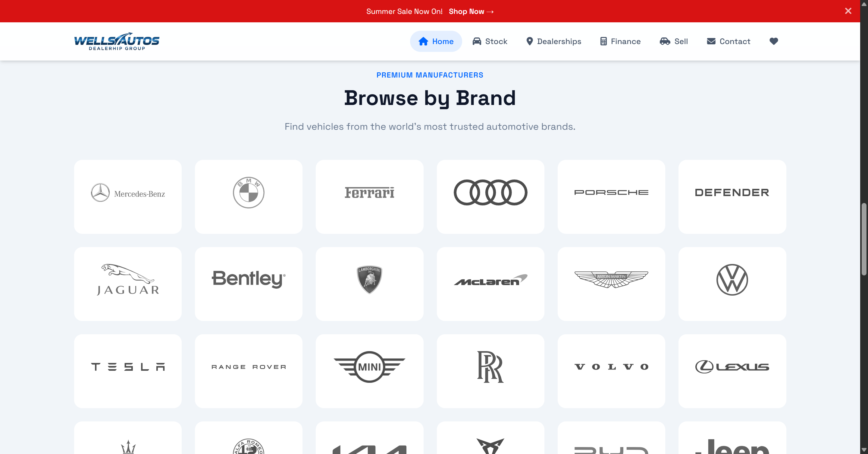Select the Lamborghini shield logo
The image size is (868, 454).
pyautogui.click(x=369, y=280)
